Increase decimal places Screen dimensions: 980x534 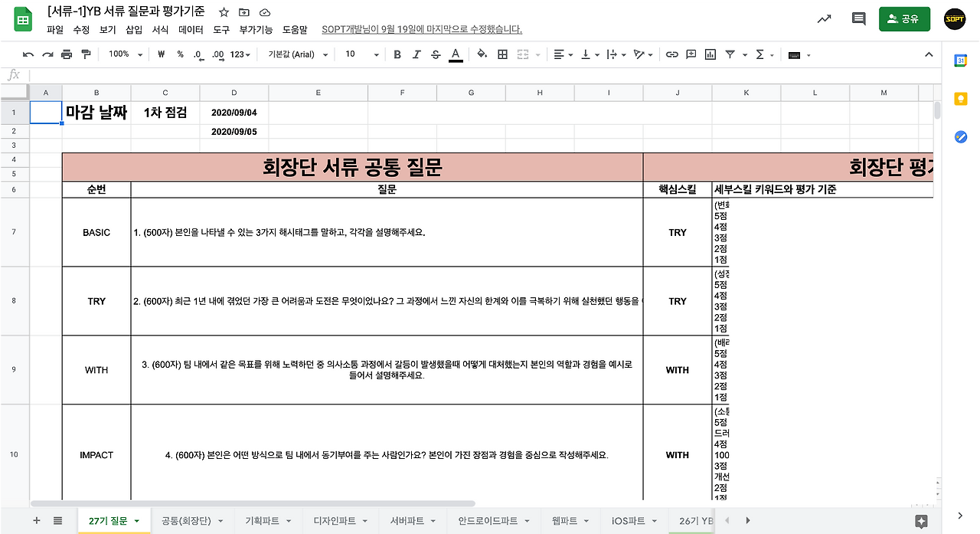(217, 54)
